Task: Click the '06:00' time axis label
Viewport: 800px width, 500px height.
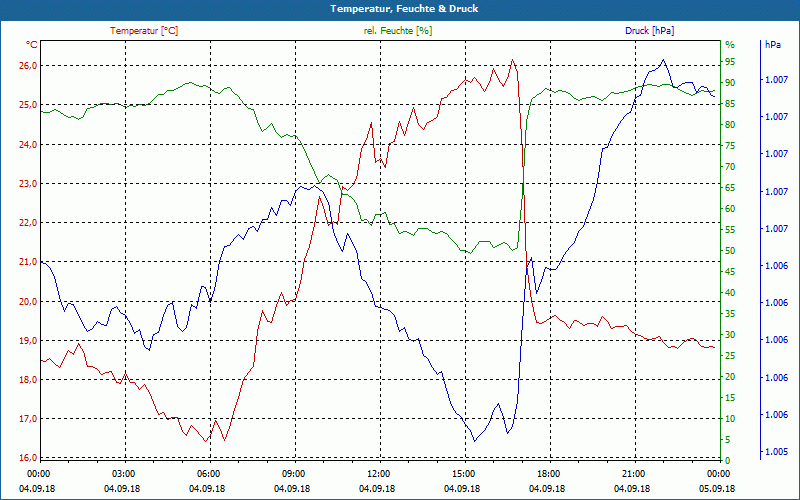Action: click(x=209, y=474)
